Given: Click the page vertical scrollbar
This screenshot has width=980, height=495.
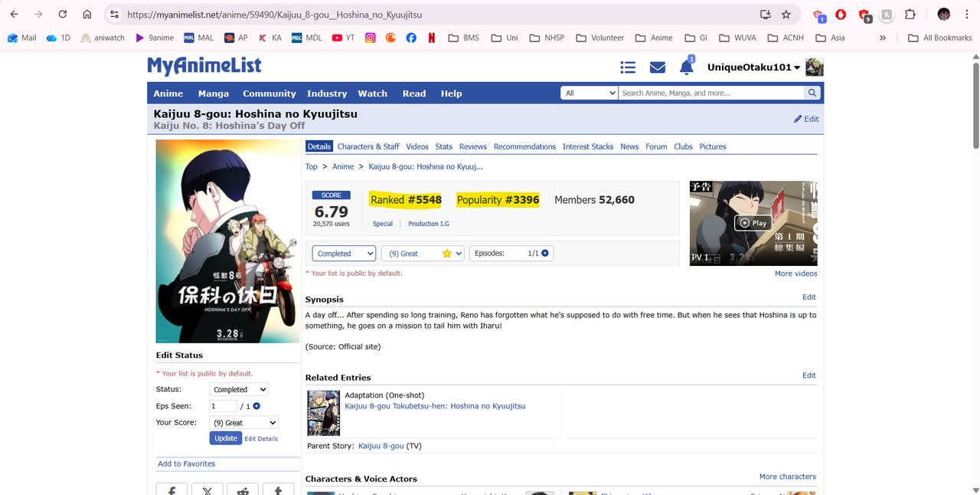Looking at the screenshot, I should tap(975, 107).
